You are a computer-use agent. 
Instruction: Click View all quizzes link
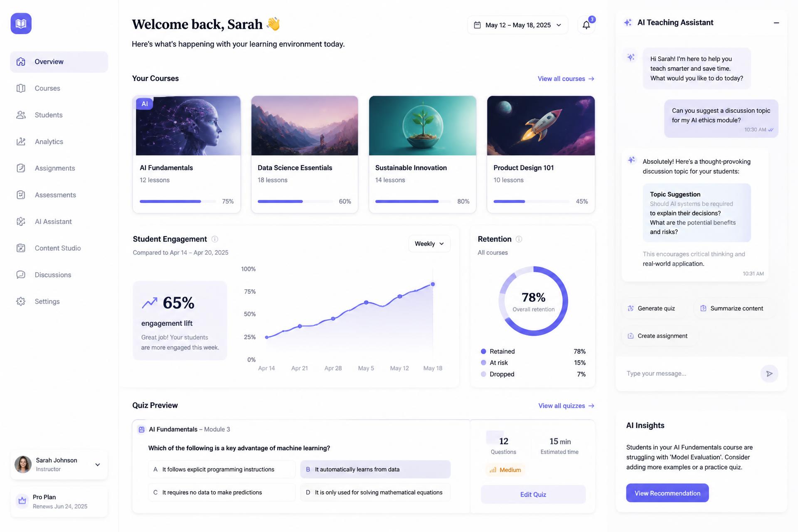pyautogui.click(x=566, y=406)
